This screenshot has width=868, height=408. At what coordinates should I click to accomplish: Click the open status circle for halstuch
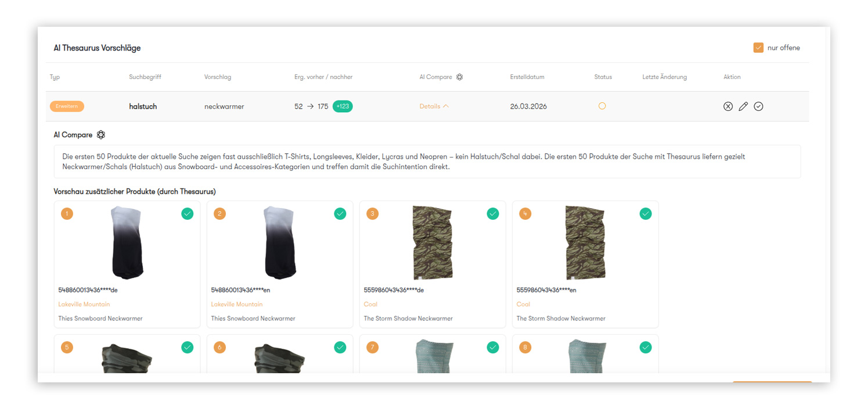(602, 106)
